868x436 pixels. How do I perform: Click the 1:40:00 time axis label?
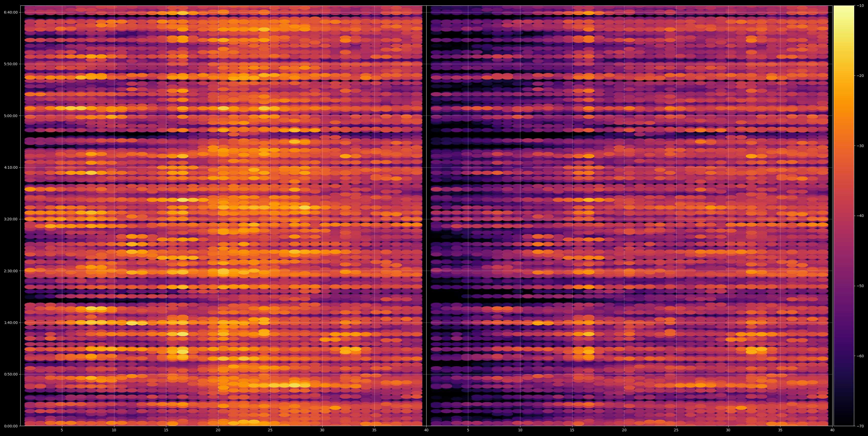(x=11, y=323)
